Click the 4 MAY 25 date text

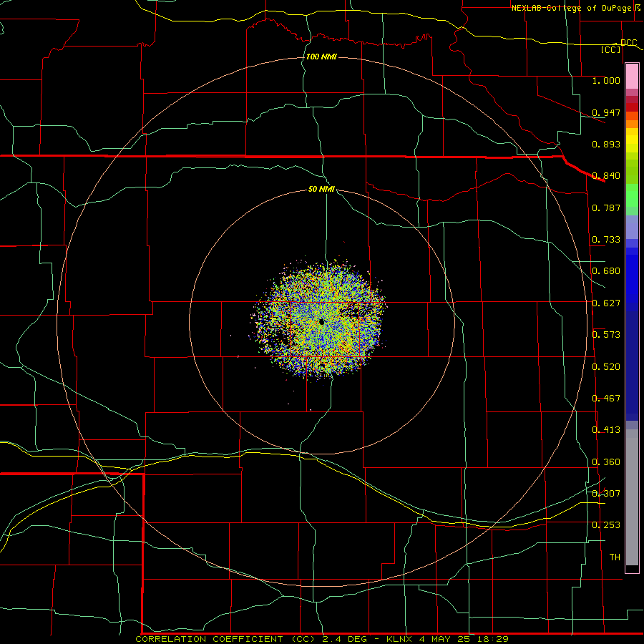click(446, 639)
